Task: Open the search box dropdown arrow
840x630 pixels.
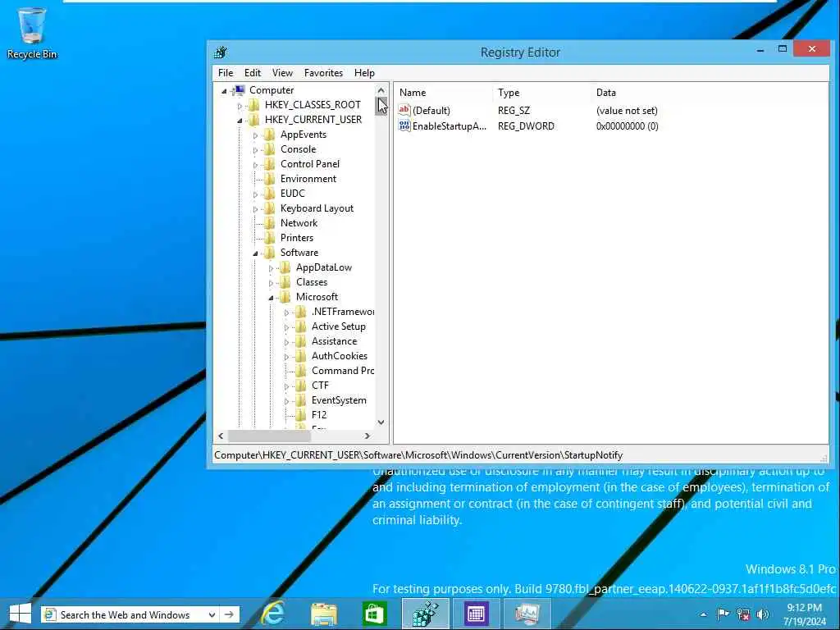Action: point(212,614)
